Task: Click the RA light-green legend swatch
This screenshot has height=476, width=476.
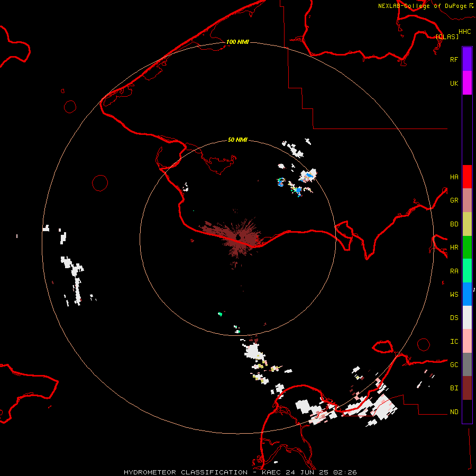Action: point(467,271)
